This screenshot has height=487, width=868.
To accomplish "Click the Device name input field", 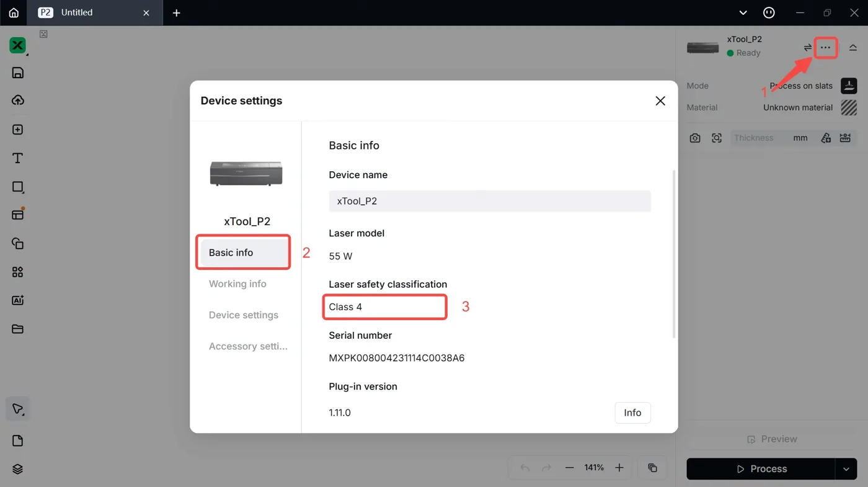I will 490,201.
